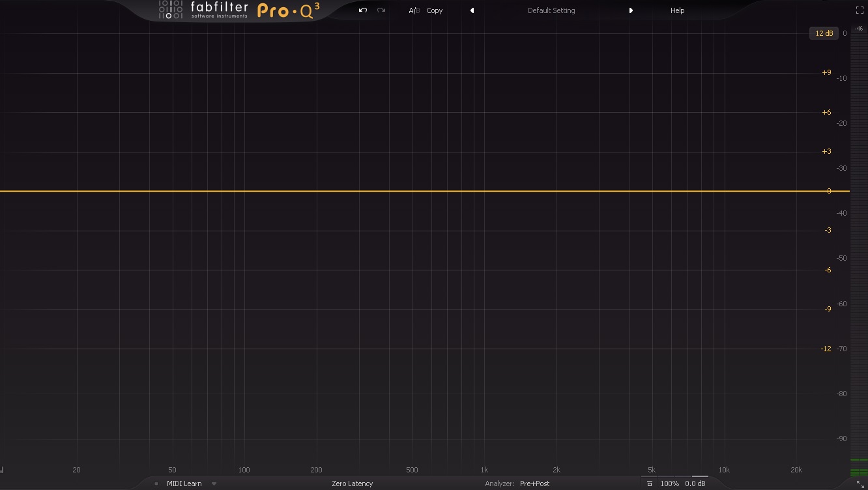The width and height of the screenshot is (868, 490).
Task: Adjust the 100% gain scale value
Action: pyautogui.click(x=670, y=483)
